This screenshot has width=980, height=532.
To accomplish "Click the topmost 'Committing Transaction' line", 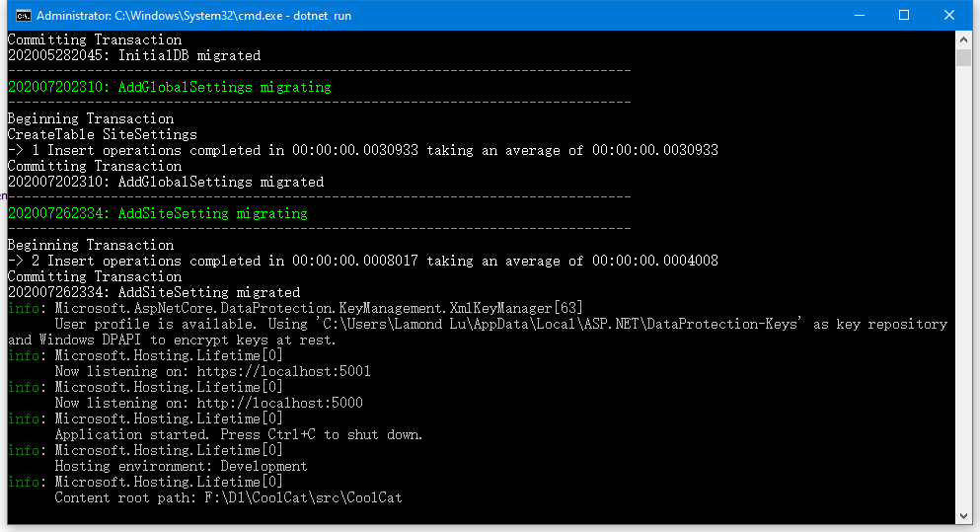I will tap(95, 40).
